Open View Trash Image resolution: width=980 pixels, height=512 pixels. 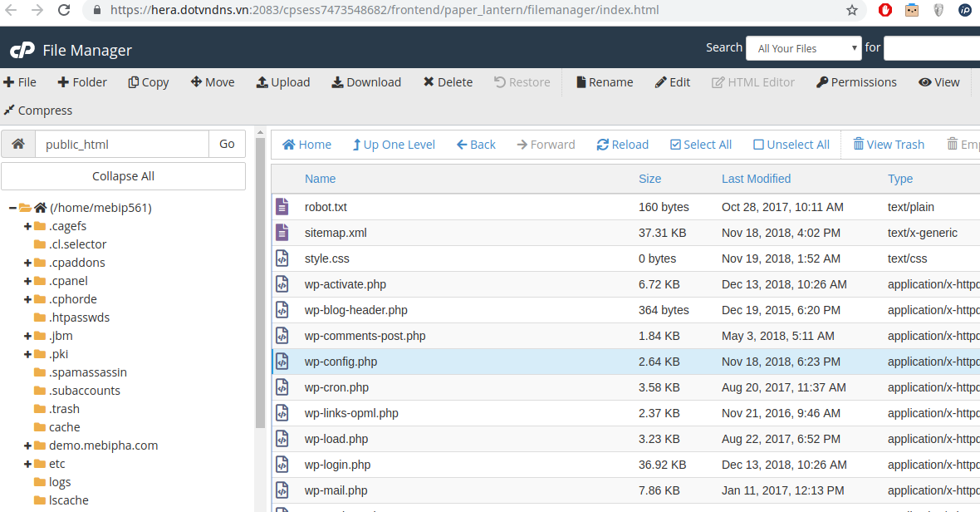click(x=889, y=145)
